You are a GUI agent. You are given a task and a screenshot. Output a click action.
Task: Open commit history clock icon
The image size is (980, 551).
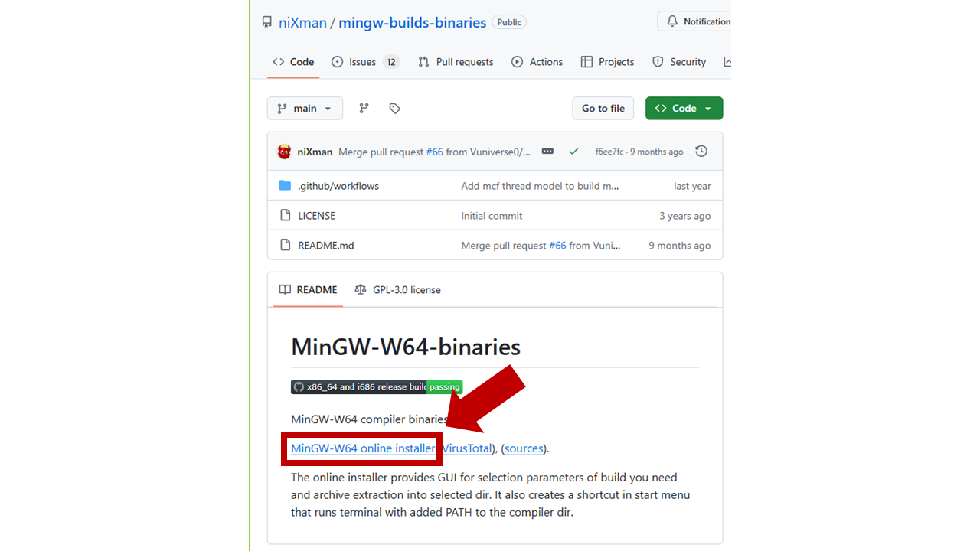pos(701,152)
